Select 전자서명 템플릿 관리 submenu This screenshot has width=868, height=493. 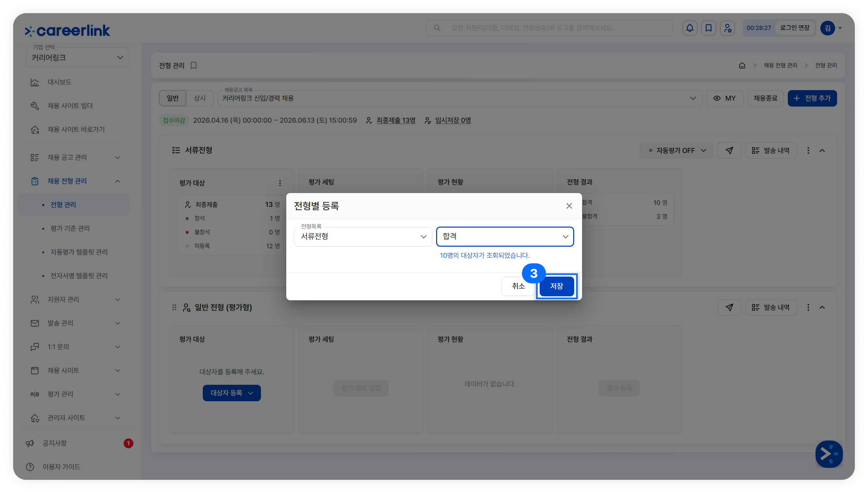pos(79,276)
